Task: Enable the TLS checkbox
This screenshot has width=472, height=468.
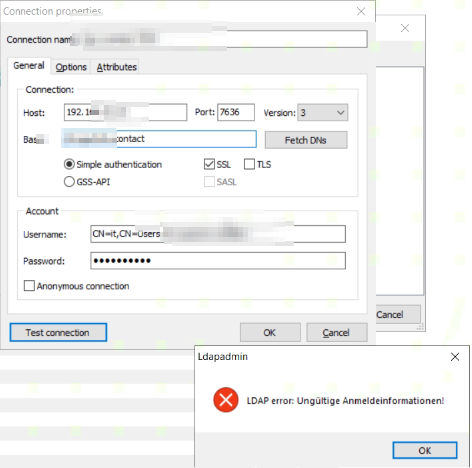Action: pos(249,164)
